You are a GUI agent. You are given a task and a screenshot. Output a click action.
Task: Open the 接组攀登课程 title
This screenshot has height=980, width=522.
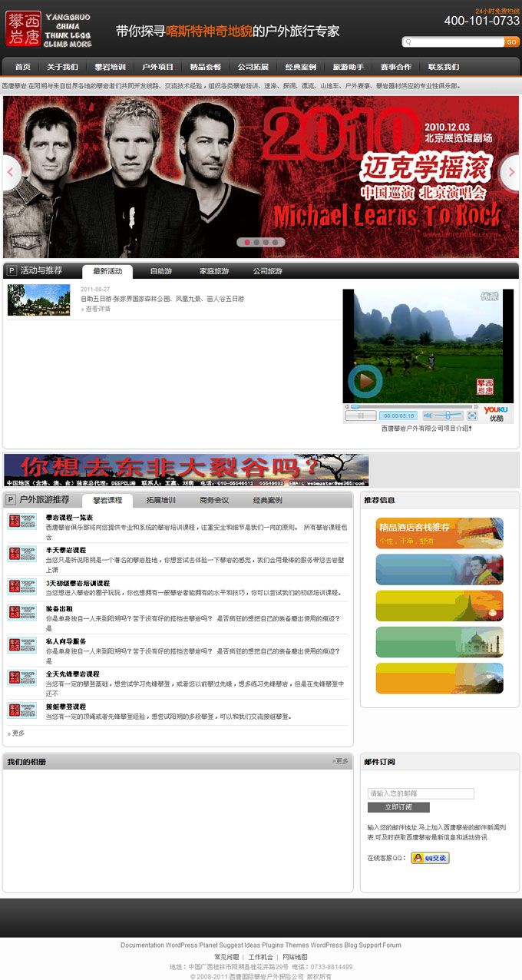pos(65,706)
